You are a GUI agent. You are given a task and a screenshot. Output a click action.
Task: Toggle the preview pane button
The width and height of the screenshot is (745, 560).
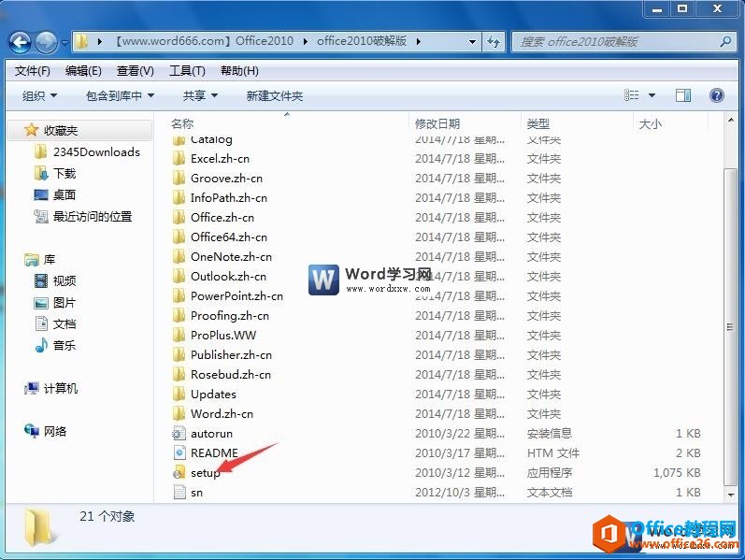click(683, 95)
